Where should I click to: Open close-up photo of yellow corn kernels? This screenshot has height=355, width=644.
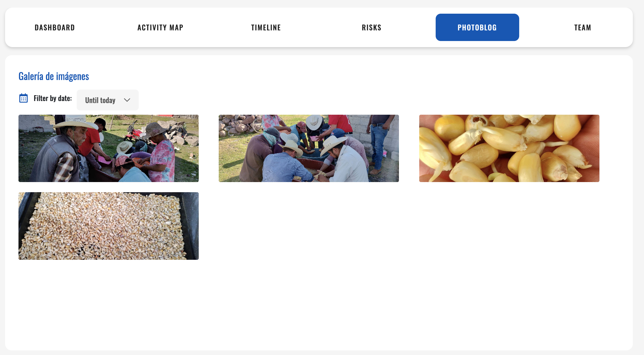pyautogui.click(x=509, y=148)
